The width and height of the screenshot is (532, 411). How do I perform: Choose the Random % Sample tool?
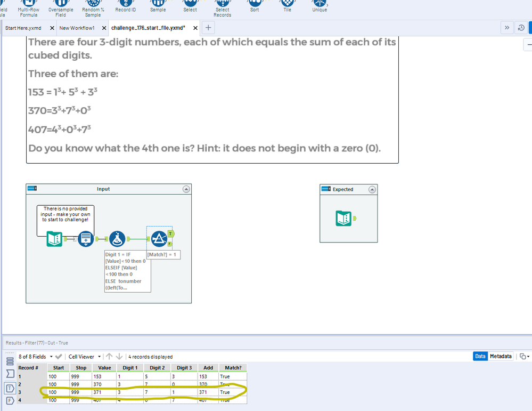pos(93,9)
